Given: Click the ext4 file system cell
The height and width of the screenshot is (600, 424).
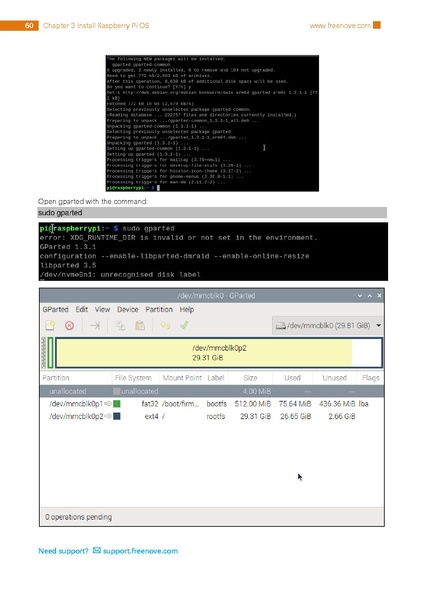Looking at the screenshot, I should [152, 416].
